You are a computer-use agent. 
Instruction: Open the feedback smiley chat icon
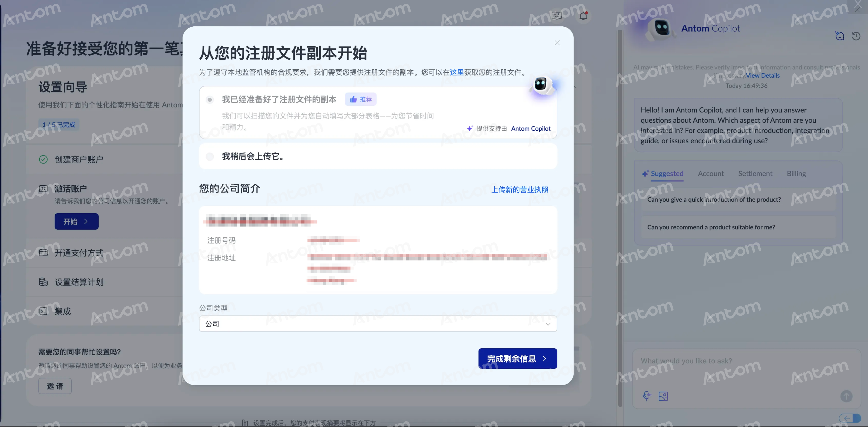[x=557, y=16]
